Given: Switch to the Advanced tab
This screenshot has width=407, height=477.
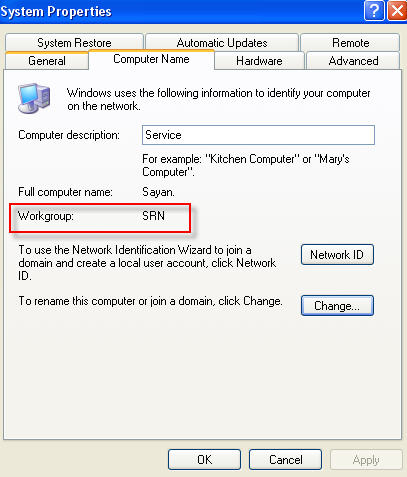Looking at the screenshot, I should (x=353, y=61).
